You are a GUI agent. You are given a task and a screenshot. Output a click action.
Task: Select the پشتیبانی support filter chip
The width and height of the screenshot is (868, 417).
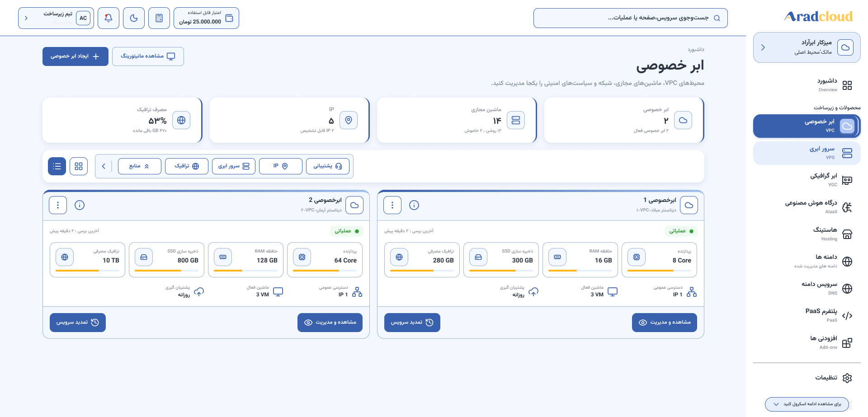pyautogui.click(x=328, y=166)
